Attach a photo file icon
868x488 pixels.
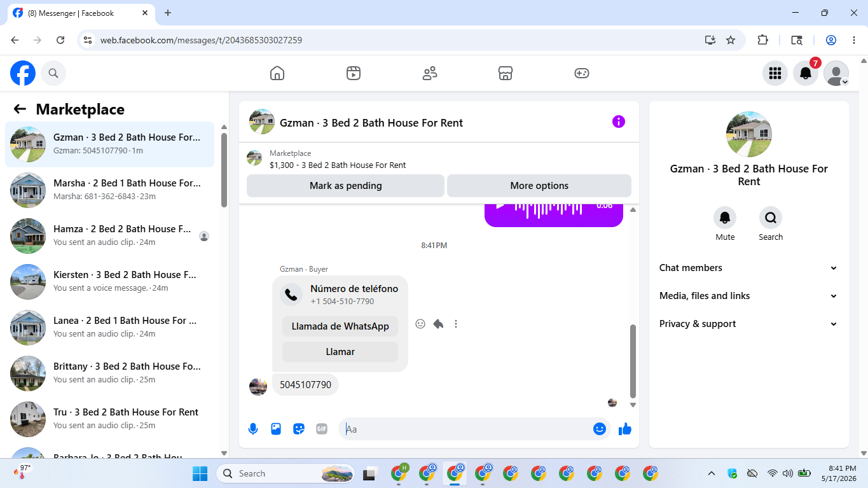(276, 429)
